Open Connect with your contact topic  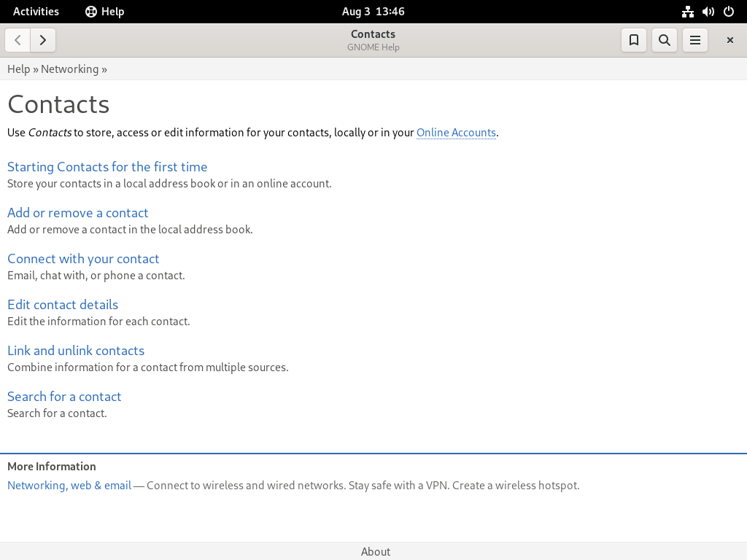[x=83, y=259]
